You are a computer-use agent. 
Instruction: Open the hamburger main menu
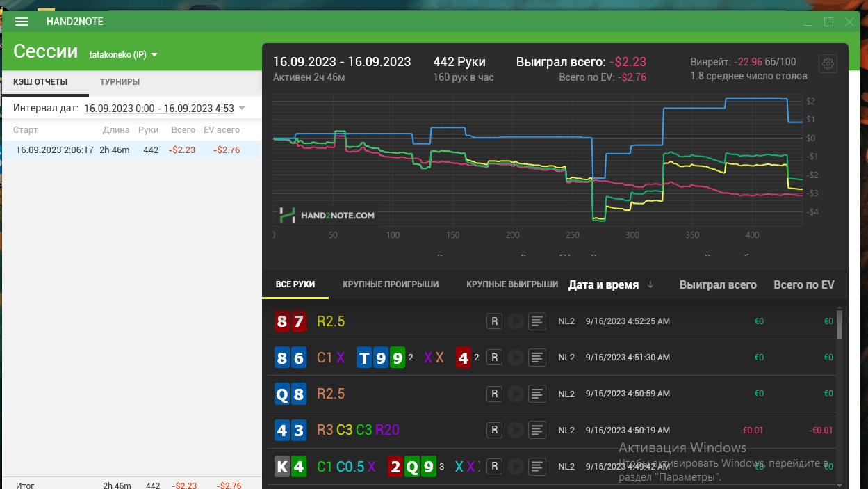pyautogui.click(x=22, y=22)
